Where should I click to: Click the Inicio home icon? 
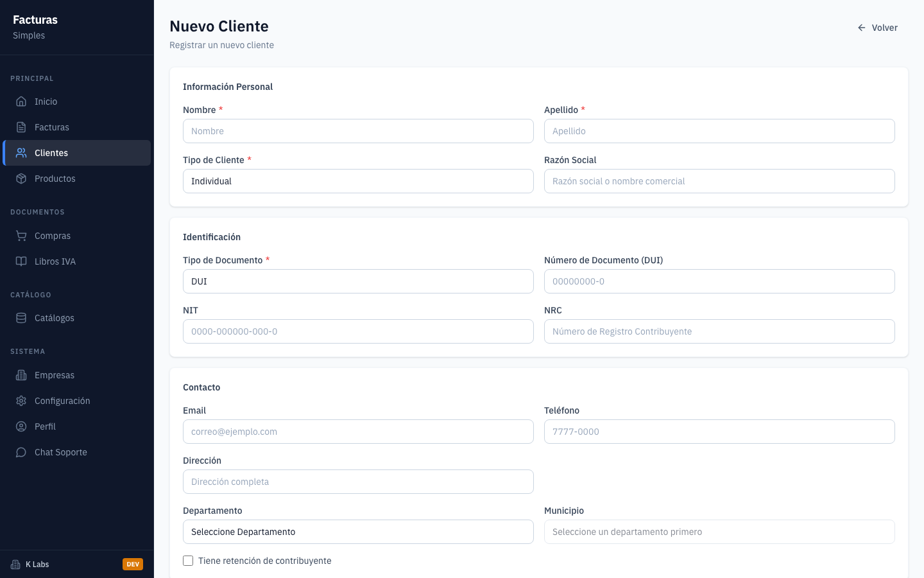pos(21,101)
